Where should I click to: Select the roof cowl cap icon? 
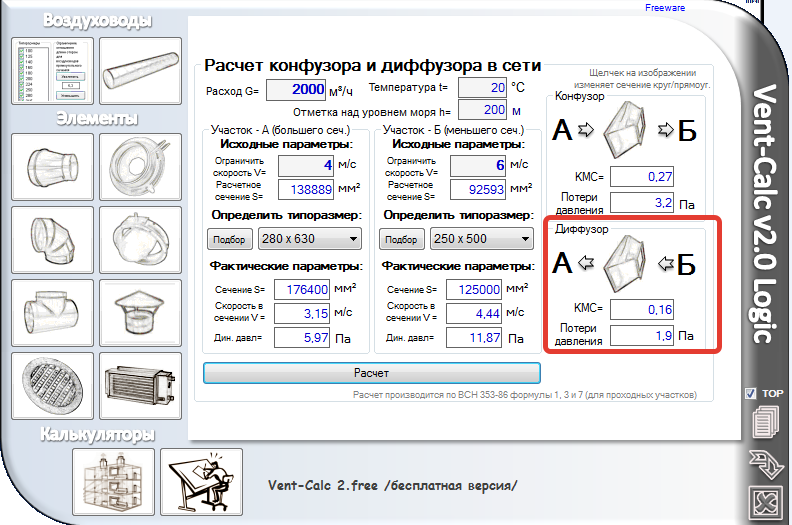tap(140, 313)
